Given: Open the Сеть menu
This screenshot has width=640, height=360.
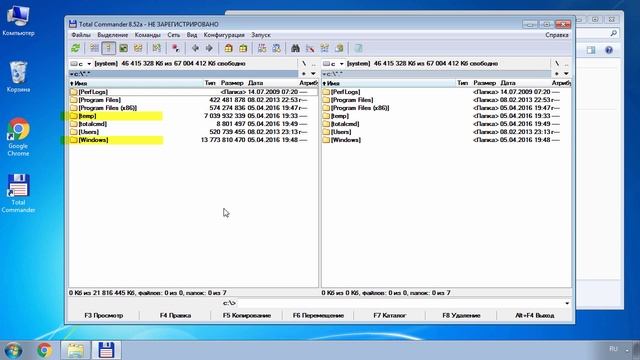Looking at the screenshot, I should (x=173, y=35).
